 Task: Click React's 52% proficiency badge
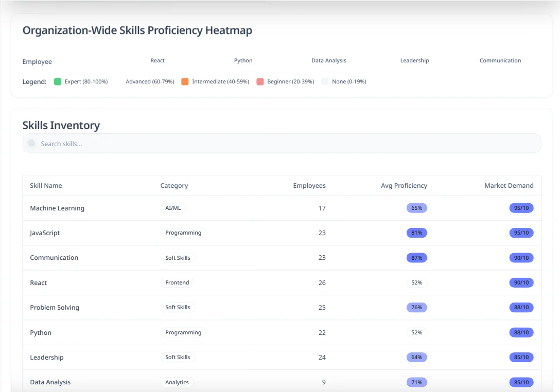click(x=417, y=282)
